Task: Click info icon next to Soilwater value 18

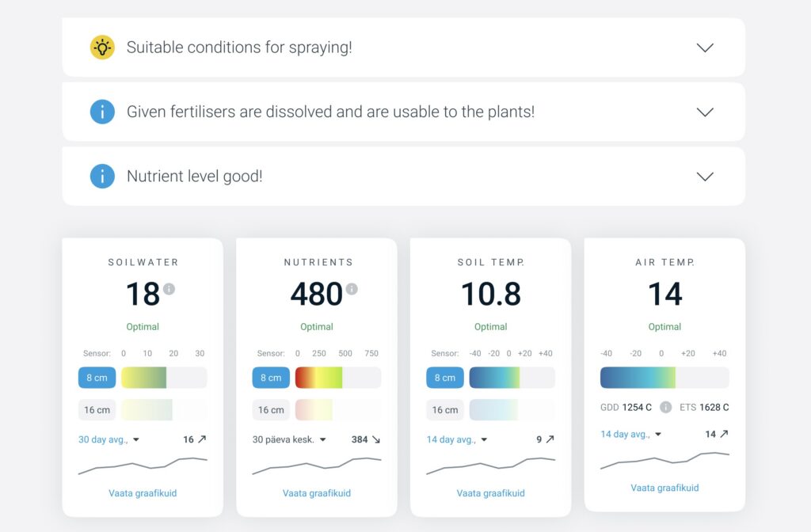Action: coord(169,289)
